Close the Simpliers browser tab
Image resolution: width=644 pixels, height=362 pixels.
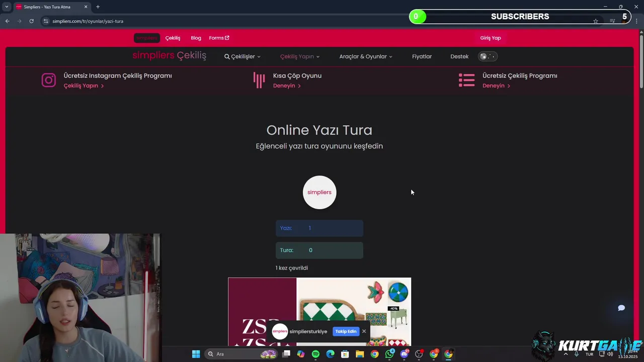click(x=86, y=7)
